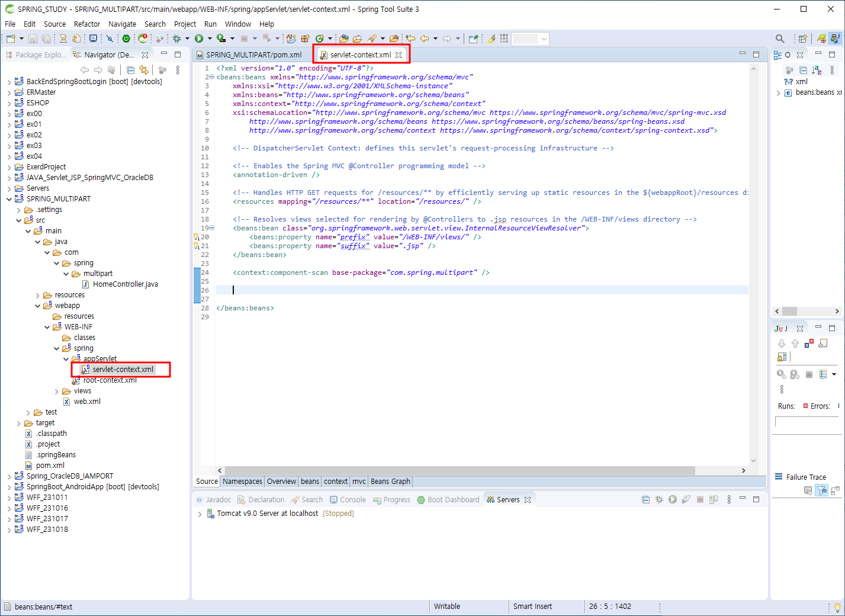The height and width of the screenshot is (616, 845).
Task: Click the New file toolbar icon
Action: [11, 38]
